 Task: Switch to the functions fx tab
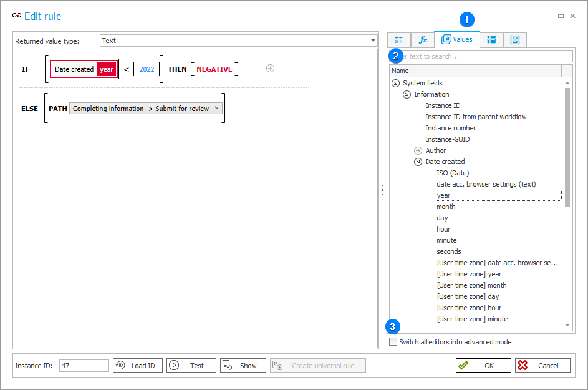[423, 40]
